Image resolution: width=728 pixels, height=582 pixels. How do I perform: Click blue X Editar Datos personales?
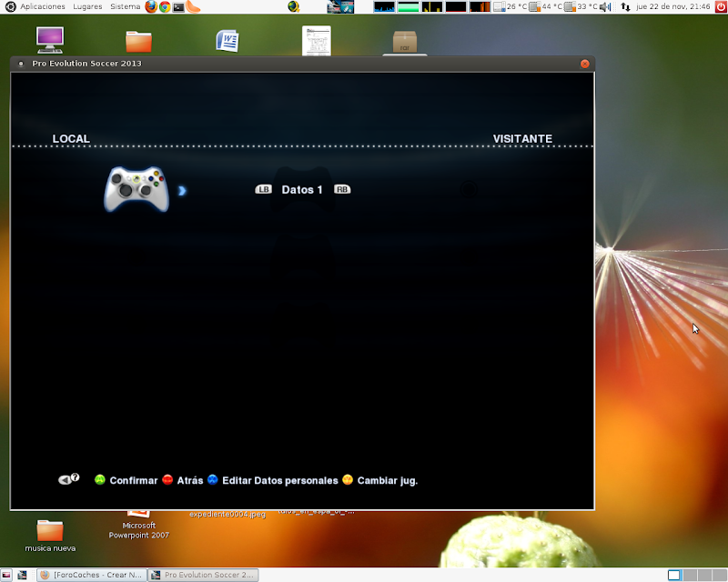click(272, 480)
